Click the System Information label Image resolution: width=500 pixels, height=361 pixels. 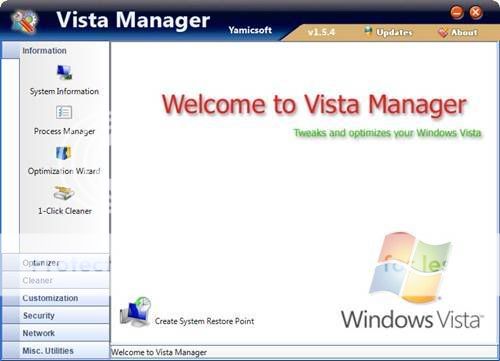[x=64, y=91]
